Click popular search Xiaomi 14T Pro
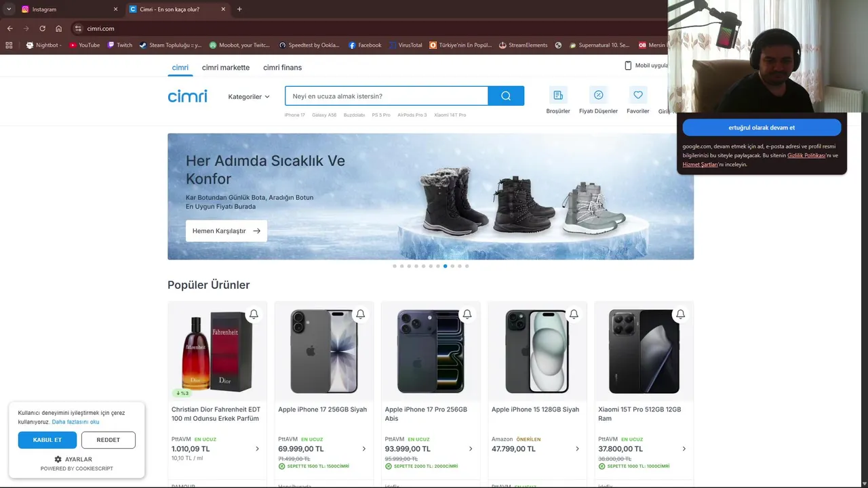The height and width of the screenshot is (488, 868). 450,115
